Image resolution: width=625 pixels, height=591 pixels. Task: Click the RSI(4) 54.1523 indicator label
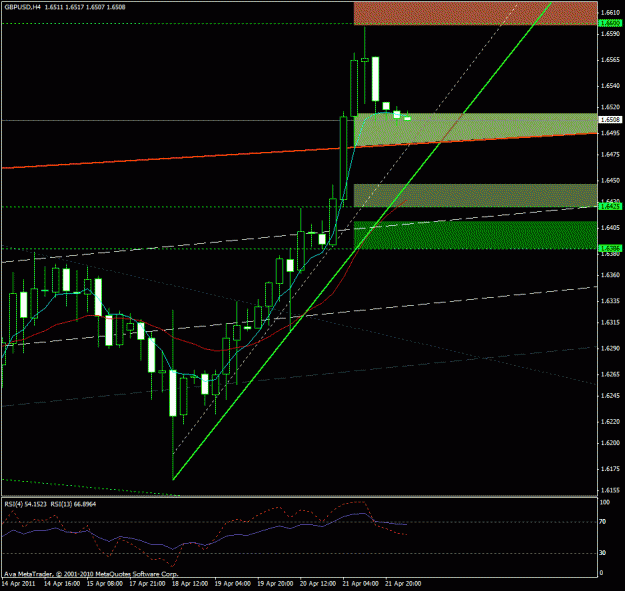coord(26,504)
